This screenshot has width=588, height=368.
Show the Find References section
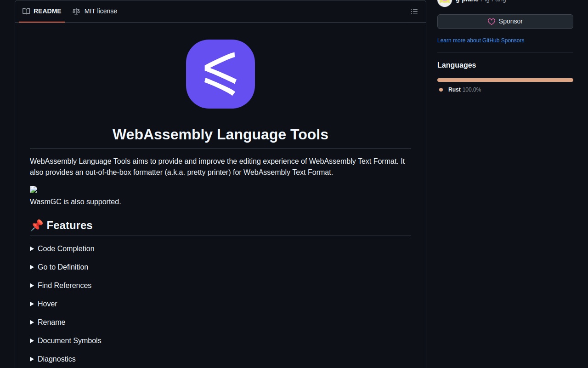pyautogui.click(x=64, y=285)
